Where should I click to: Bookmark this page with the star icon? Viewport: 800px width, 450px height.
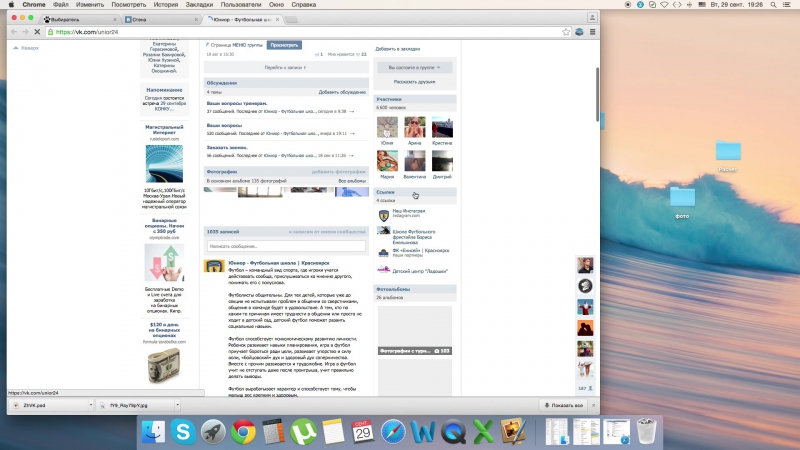click(x=566, y=32)
